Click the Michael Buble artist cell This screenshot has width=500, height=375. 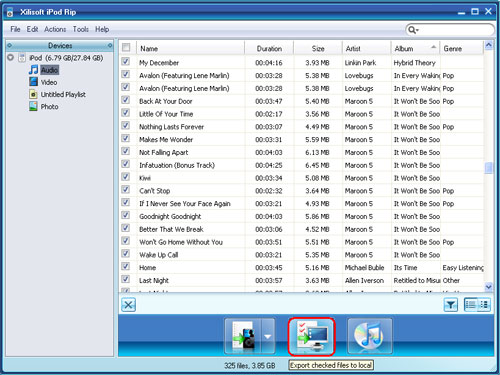coord(364,268)
